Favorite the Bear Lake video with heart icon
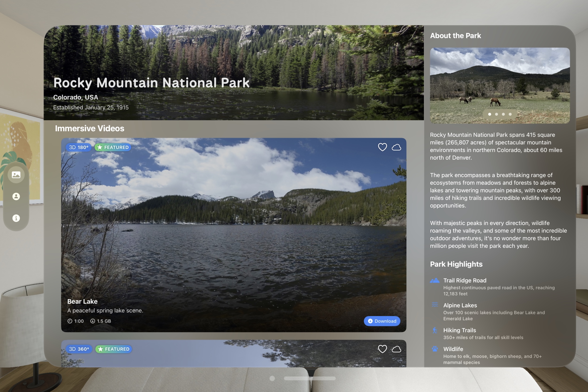This screenshot has width=588, height=392. click(x=382, y=147)
